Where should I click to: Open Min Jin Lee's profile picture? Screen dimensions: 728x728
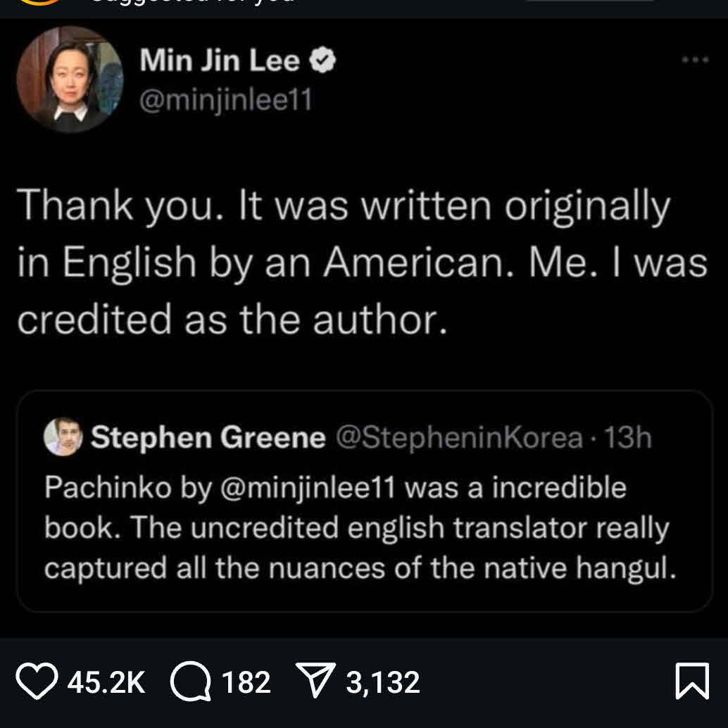[x=70, y=79]
